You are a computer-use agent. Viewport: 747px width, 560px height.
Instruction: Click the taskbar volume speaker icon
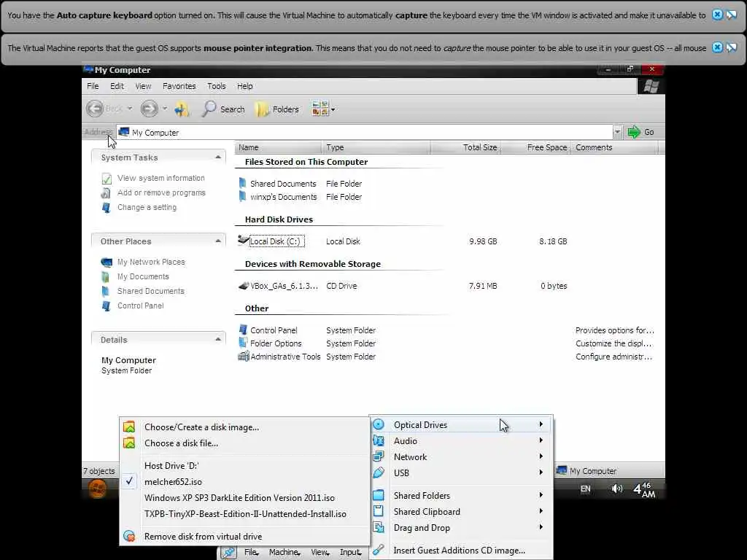pos(617,489)
